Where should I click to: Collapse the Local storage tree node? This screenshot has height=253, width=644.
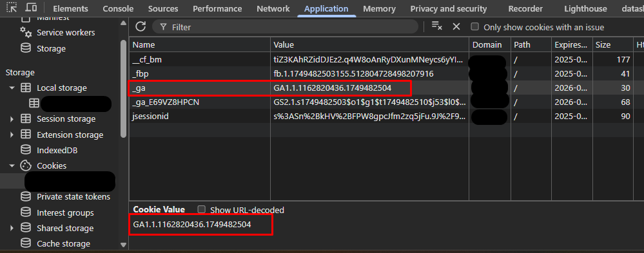pyautogui.click(x=12, y=88)
